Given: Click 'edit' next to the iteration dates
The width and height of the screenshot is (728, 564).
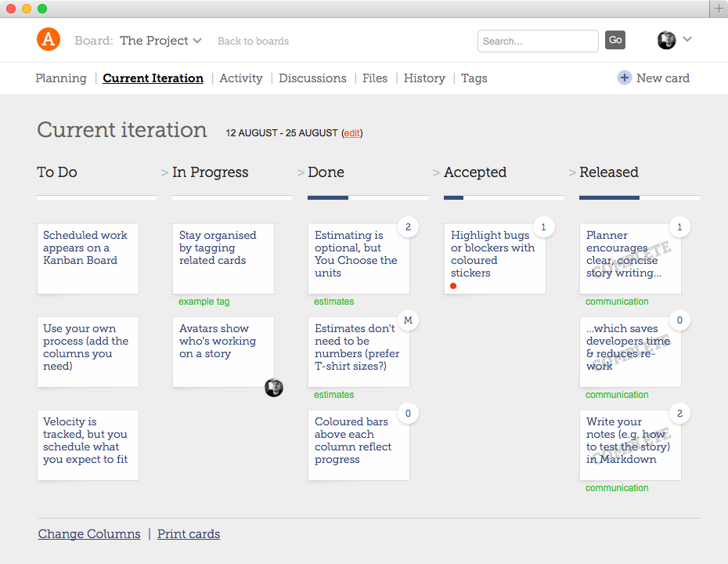Looking at the screenshot, I should (x=351, y=132).
